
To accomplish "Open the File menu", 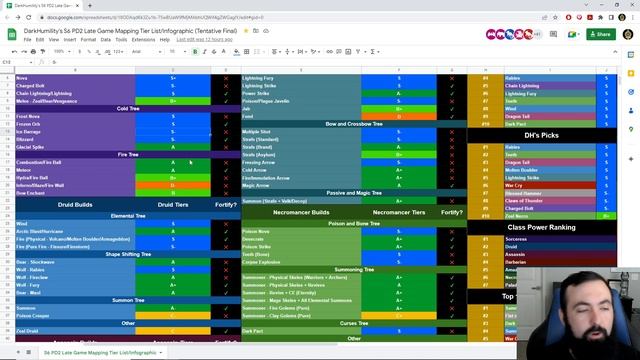I will (x=27, y=40).
